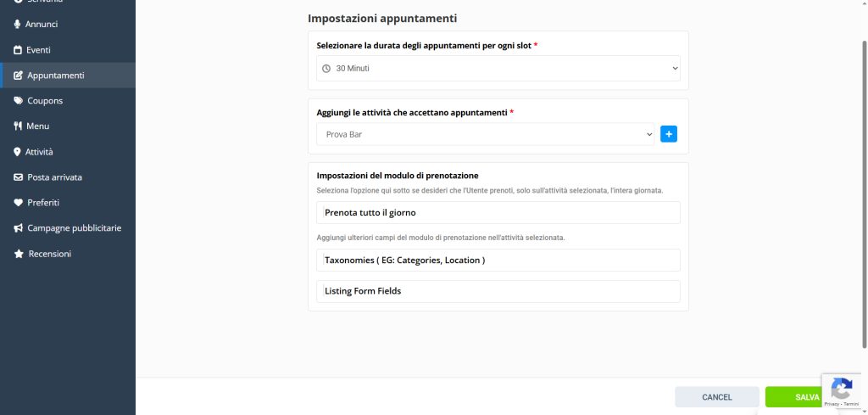Click the megaphone icon for Campagne pubblicitarie
Screen dimensions: 868x415
pyautogui.click(x=19, y=228)
